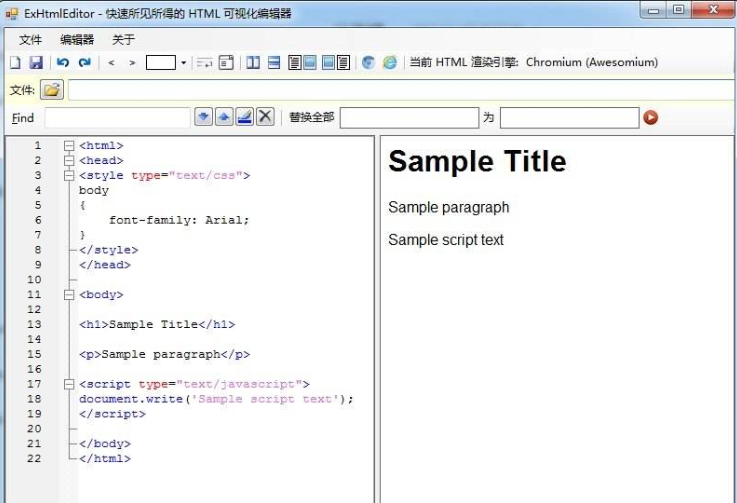
Task: Click the </script> closing tag line
Action: point(112,414)
